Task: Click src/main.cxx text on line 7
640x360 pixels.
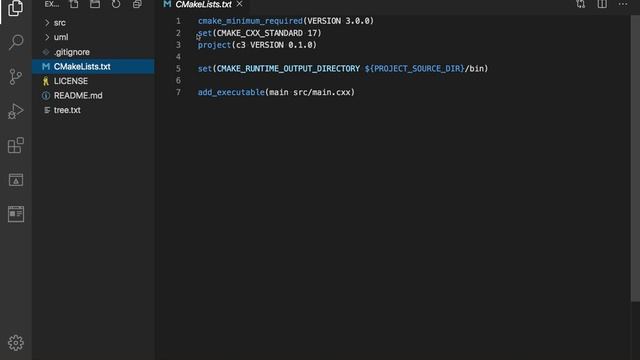Action: point(322,92)
